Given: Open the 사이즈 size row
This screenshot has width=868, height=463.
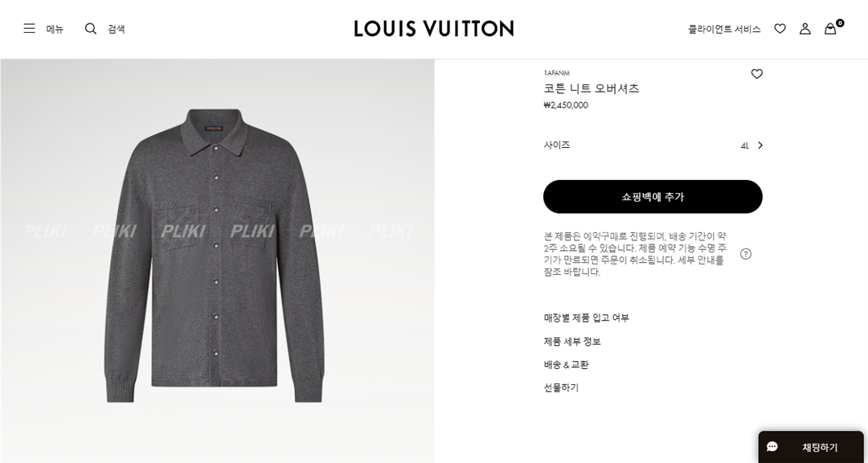Looking at the screenshot, I should point(653,145).
